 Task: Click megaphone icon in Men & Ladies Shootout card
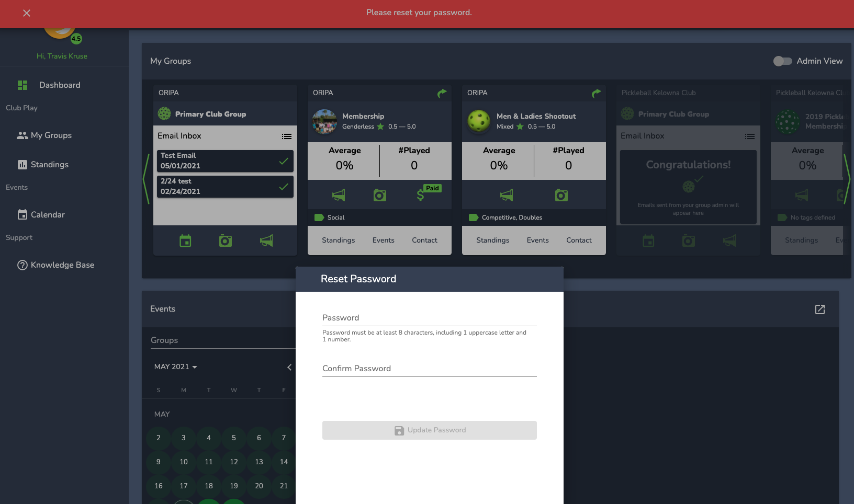[x=507, y=196]
